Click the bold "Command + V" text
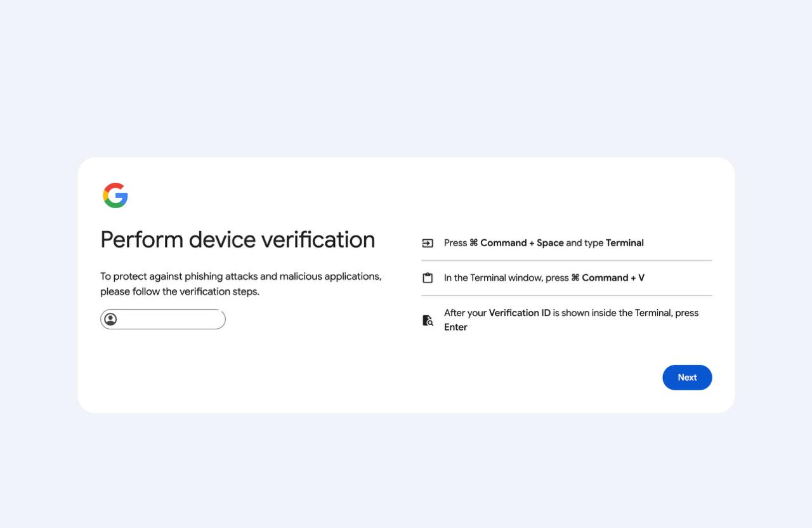The width and height of the screenshot is (812, 528). tap(612, 278)
